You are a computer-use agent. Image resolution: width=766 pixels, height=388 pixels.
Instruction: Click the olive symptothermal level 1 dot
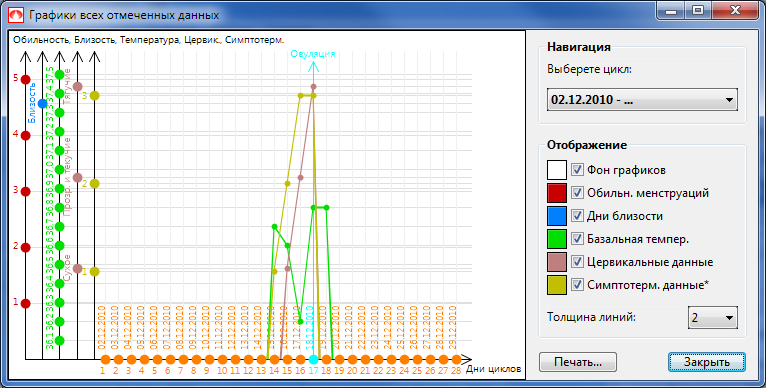(95, 272)
